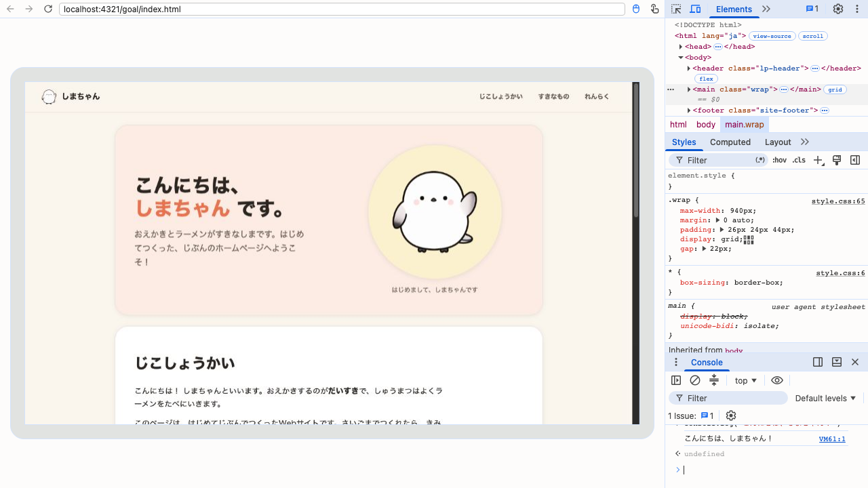Open console settings gear beside 1 Issue

[x=731, y=415]
